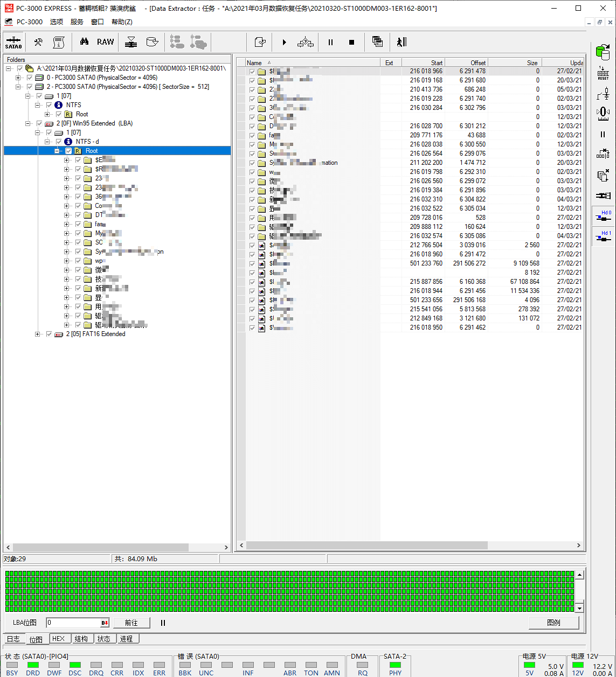Toggle checkbox for NTFS - d node

pyautogui.click(x=59, y=142)
